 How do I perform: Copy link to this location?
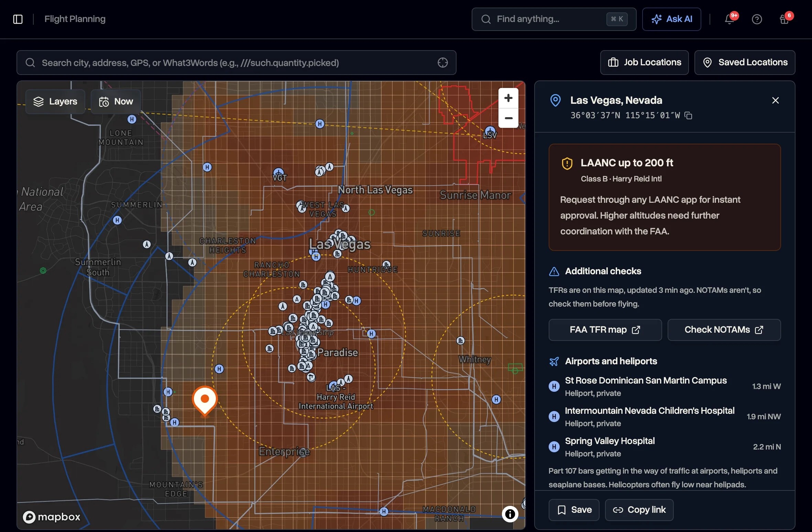coord(639,510)
